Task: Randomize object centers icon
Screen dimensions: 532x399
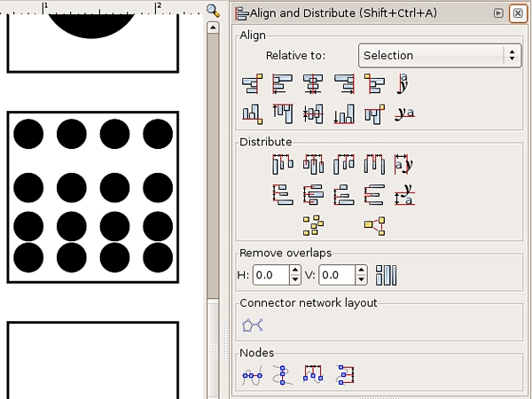Action: [312, 225]
